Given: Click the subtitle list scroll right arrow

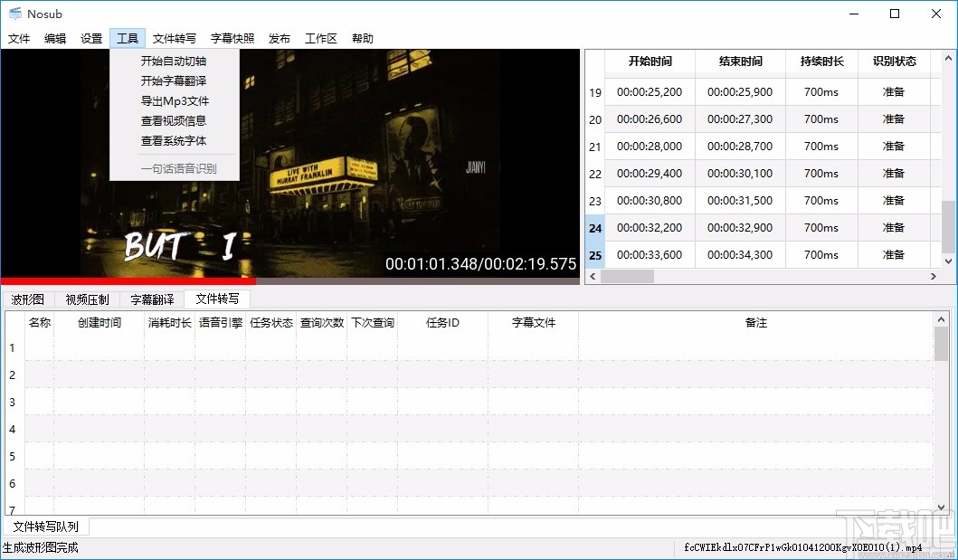Looking at the screenshot, I should (934, 277).
